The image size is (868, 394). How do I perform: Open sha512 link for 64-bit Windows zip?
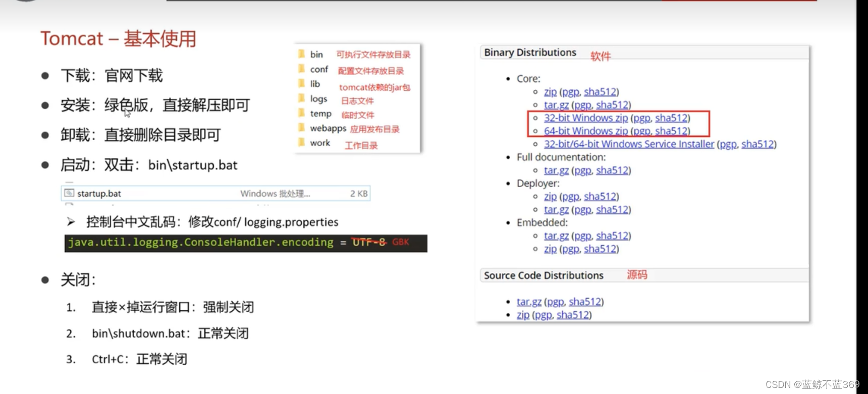point(671,131)
